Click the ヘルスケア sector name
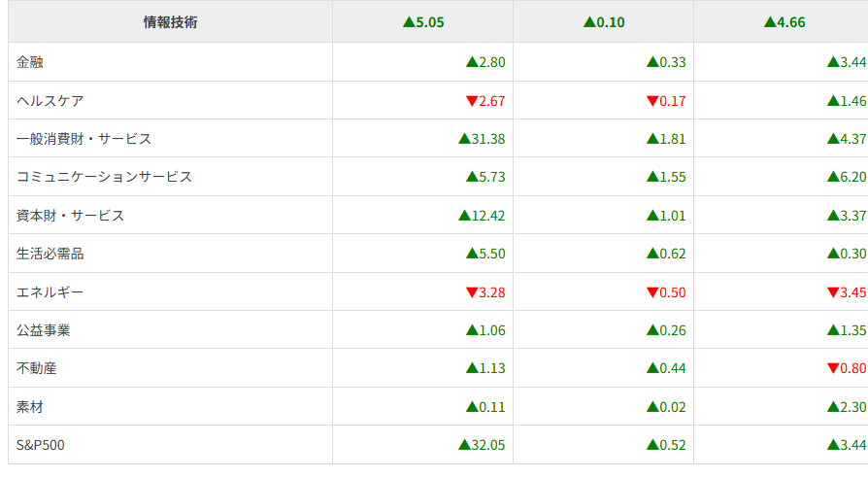Viewport: 868px width, 478px height. coord(50,101)
